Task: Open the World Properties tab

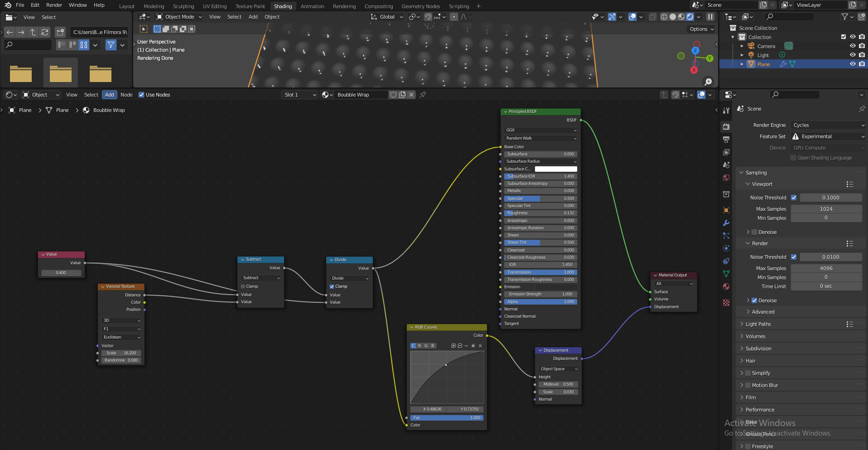Action: coord(726,178)
